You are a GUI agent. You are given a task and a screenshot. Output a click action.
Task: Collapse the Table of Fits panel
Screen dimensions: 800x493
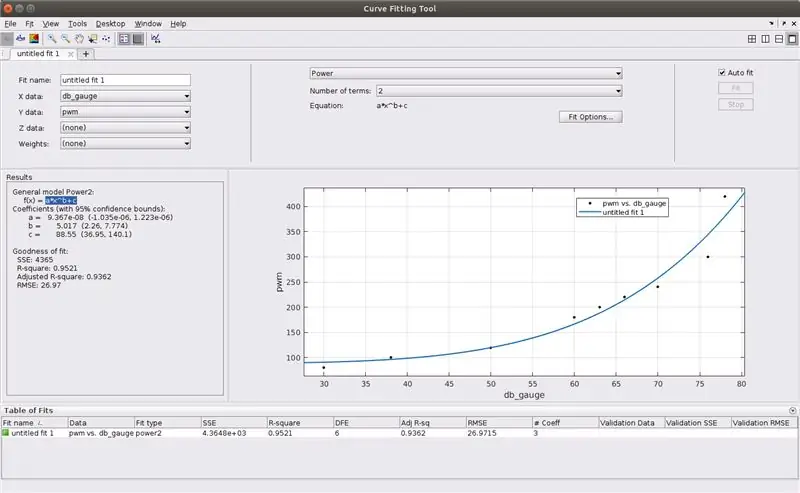click(x=792, y=410)
